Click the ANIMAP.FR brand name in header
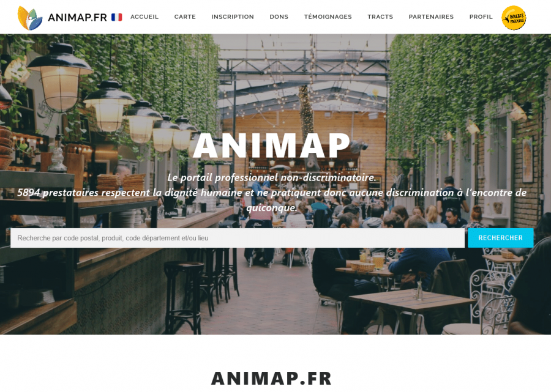 pos(77,17)
